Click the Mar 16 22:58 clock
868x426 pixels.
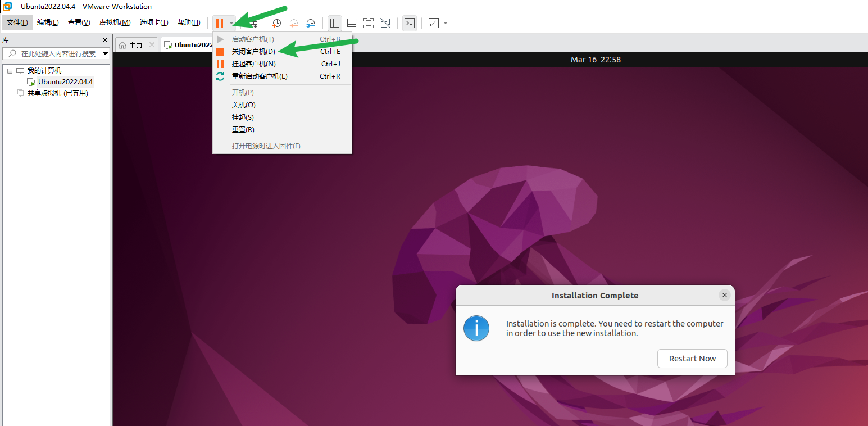[x=596, y=60]
